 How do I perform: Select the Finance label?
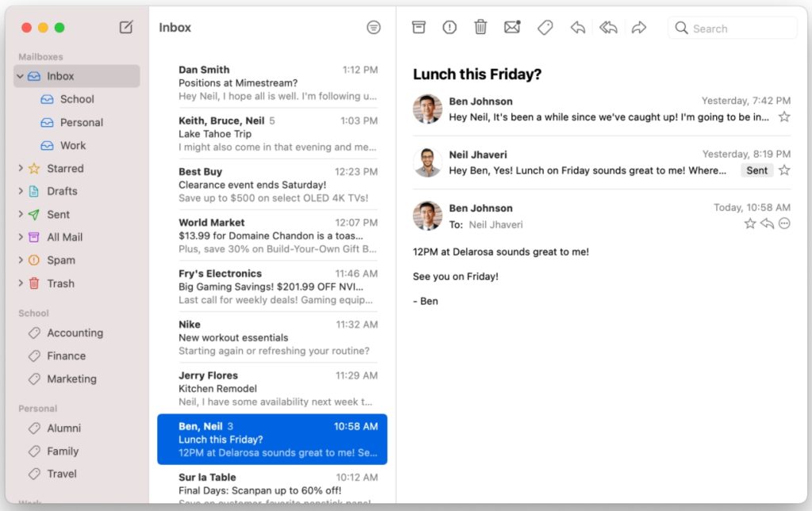point(66,356)
